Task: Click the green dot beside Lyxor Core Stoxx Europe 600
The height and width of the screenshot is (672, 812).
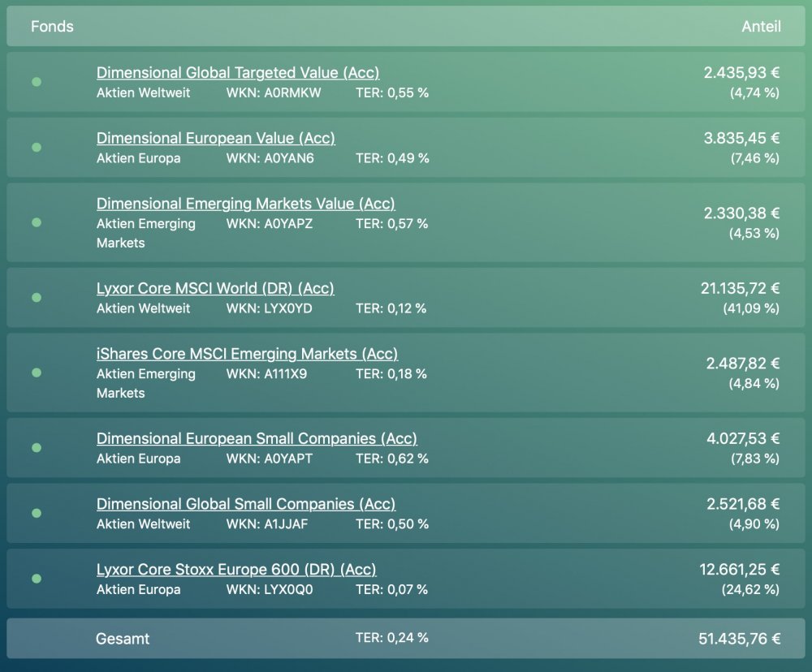Action: tap(37, 579)
